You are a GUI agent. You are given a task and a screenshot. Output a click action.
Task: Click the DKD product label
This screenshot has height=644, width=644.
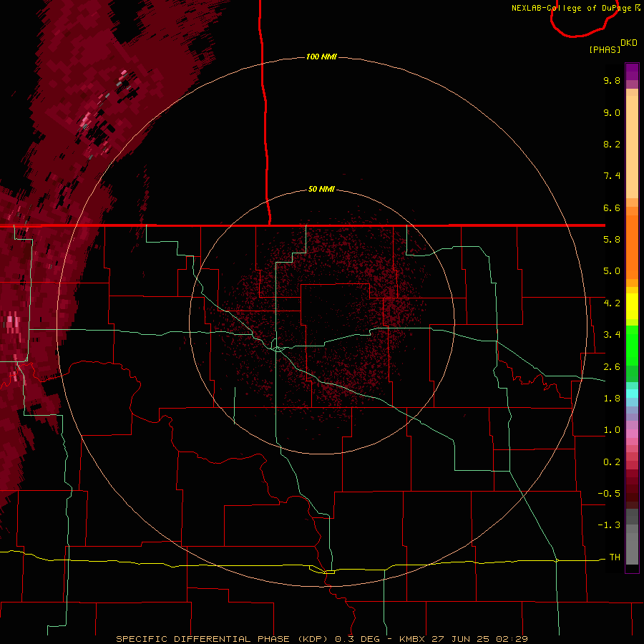point(629,43)
